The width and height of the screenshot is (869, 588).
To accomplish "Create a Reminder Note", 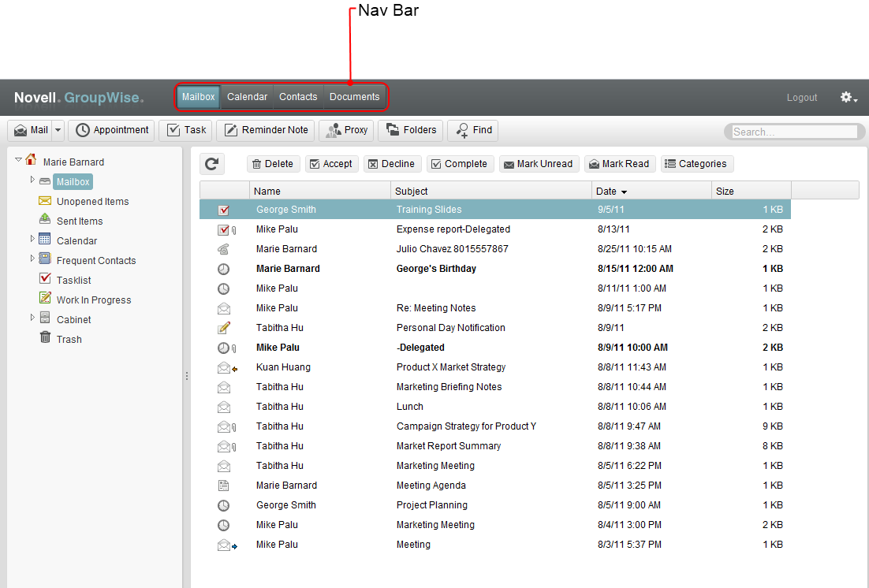I will (x=266, y=130).
